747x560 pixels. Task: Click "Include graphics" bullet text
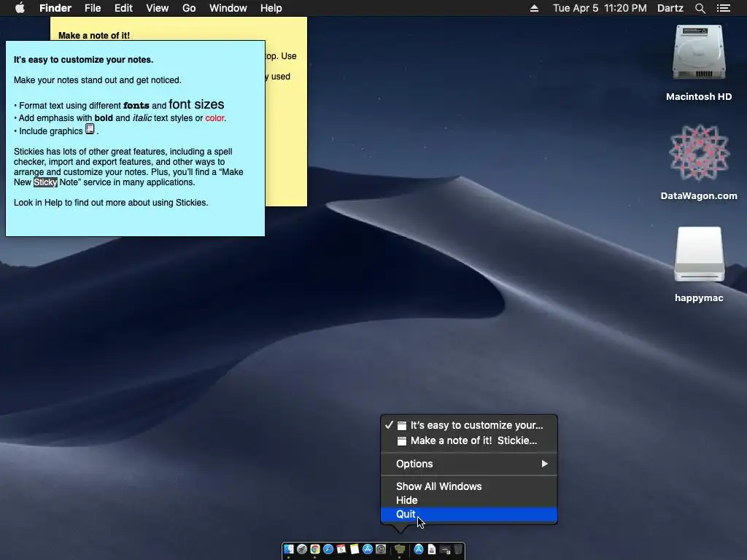coord(50,131)
